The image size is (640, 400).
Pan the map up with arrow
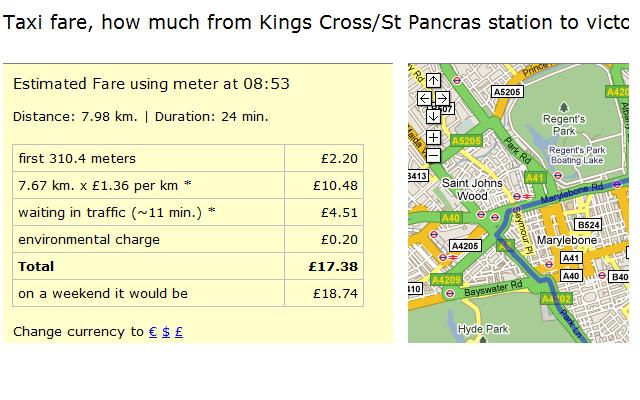pyautogui.click(x=433, y=80)
